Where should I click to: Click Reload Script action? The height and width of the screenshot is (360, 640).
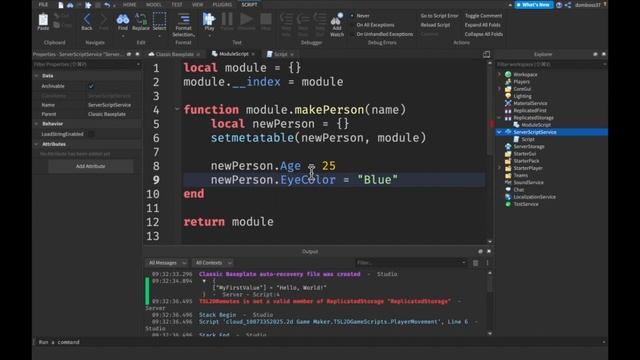(x=435, y=25)
